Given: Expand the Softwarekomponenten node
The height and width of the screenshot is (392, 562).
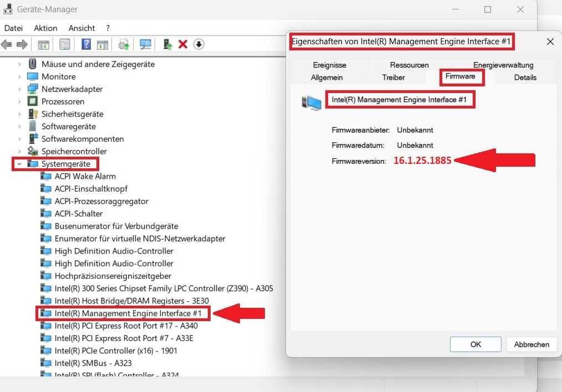Looking at the screenshot, I should tap(19, 138).
